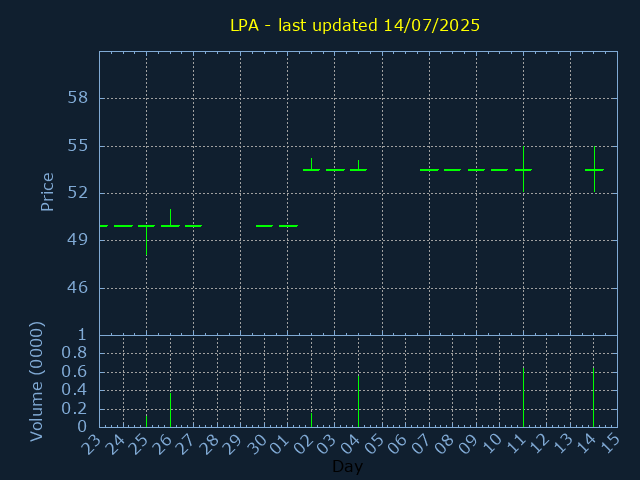Image resolution: width=640 pixels, height=480 pixels.
Task: Click day label 10 on x-axis
Action: pyautogui.click(x=492, y=444)
